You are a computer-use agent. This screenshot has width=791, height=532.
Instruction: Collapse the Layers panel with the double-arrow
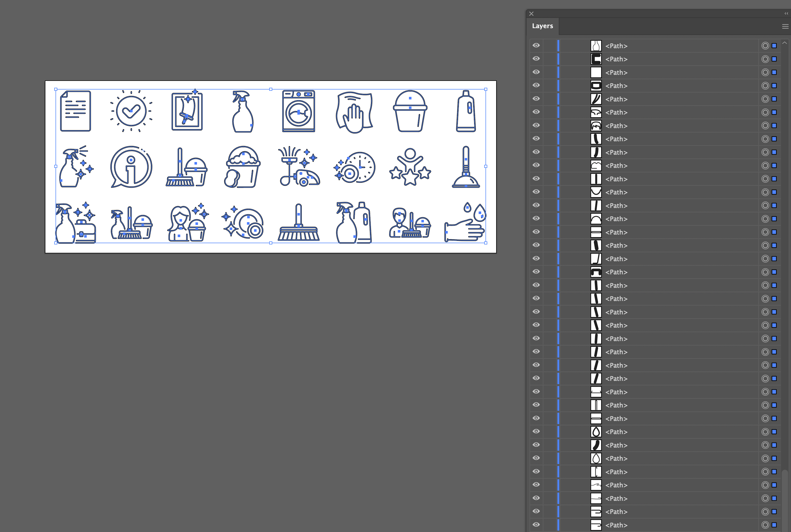coord(786,14)
